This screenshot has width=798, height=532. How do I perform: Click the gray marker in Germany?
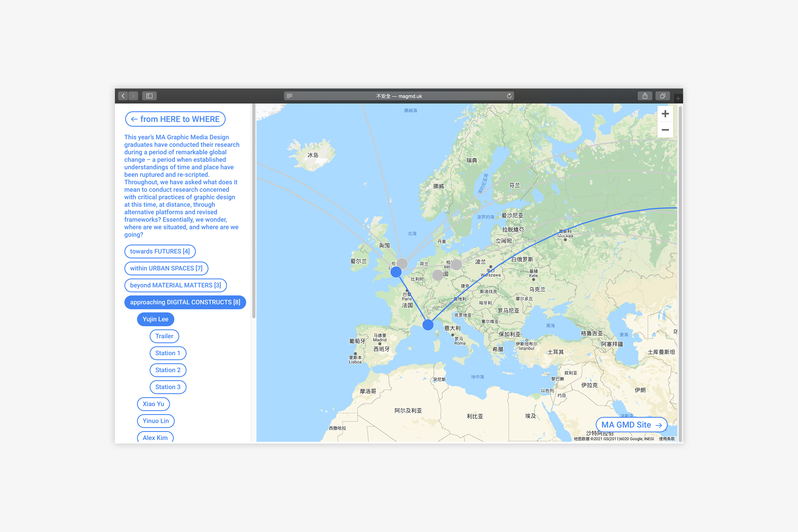tap(438, 275)
